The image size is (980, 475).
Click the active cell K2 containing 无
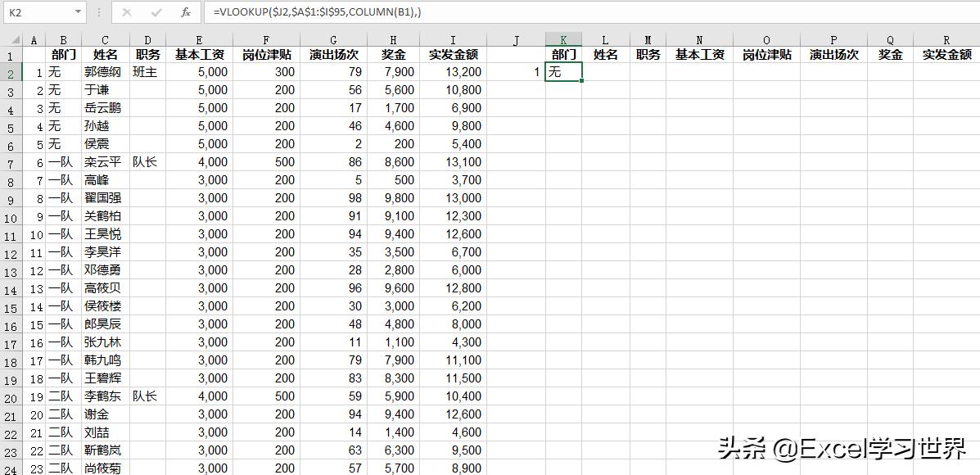(x=563, y=72)
